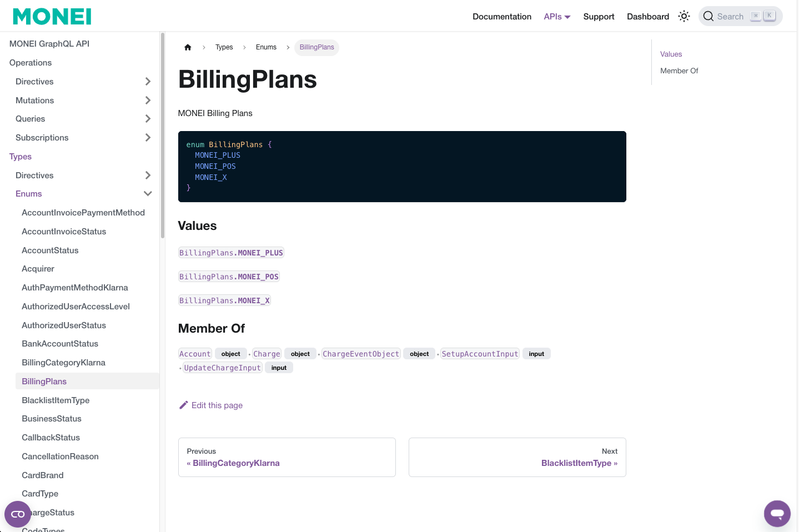Expand the Subscriptions section chevron

[x=148, y=138]
